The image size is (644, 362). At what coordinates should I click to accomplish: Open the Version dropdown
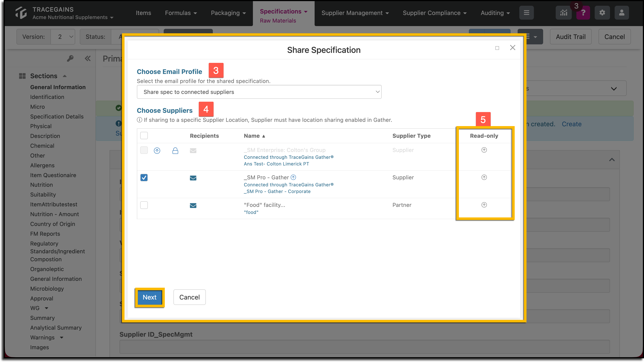click(x=63, y=37)
